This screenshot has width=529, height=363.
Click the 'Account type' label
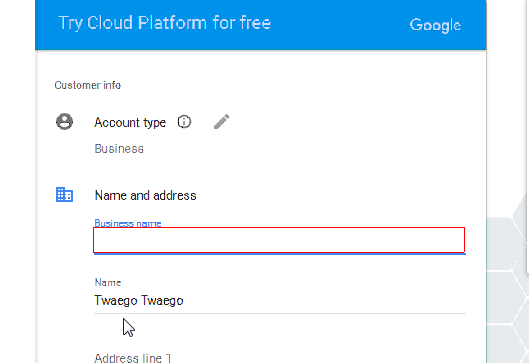(x=130, y=122)
